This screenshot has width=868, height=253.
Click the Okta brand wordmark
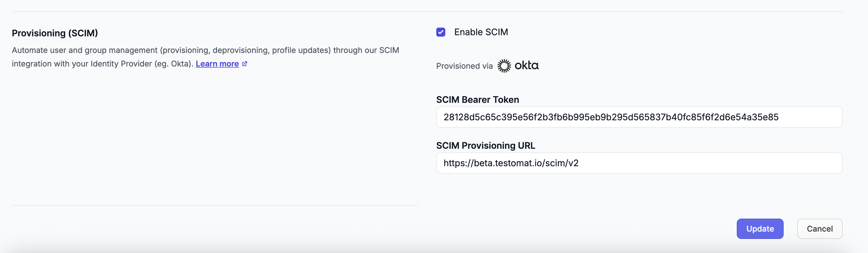coord(527,66)
